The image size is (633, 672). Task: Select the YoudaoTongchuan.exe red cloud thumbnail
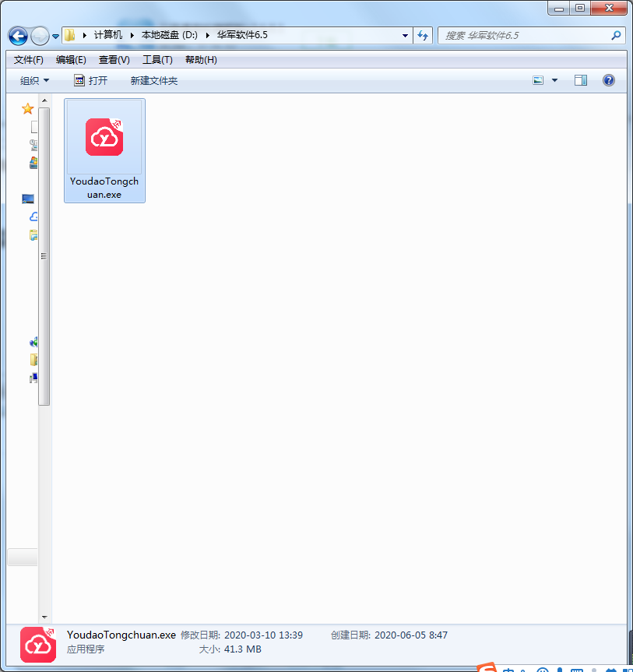[104, 137]
